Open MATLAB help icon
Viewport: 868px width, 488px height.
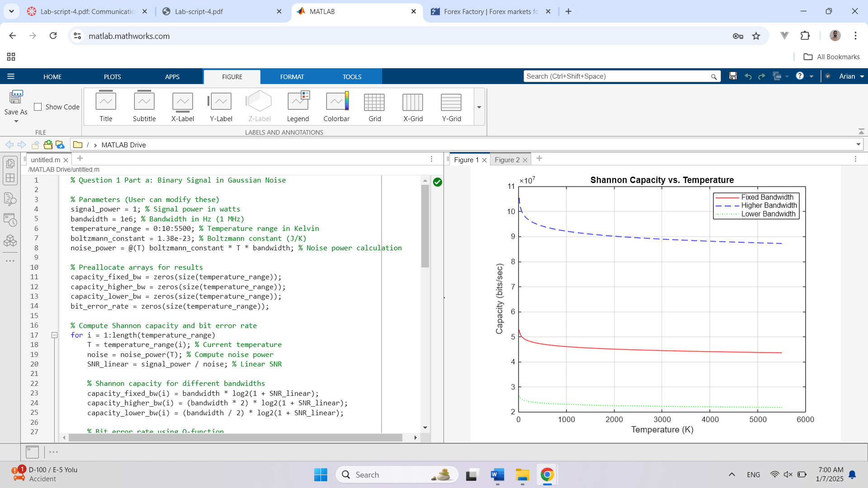coord(800,76)
